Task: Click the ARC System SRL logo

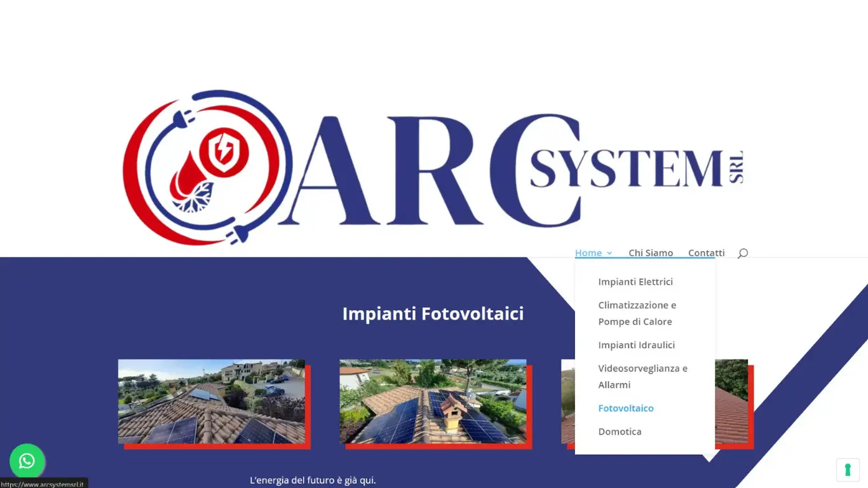Action: pos(433,167)
